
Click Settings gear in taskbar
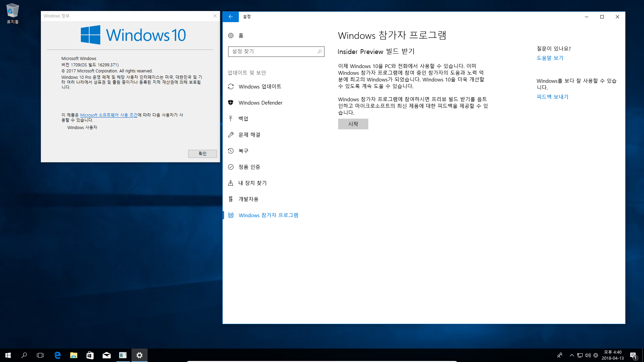coord(140,355)
